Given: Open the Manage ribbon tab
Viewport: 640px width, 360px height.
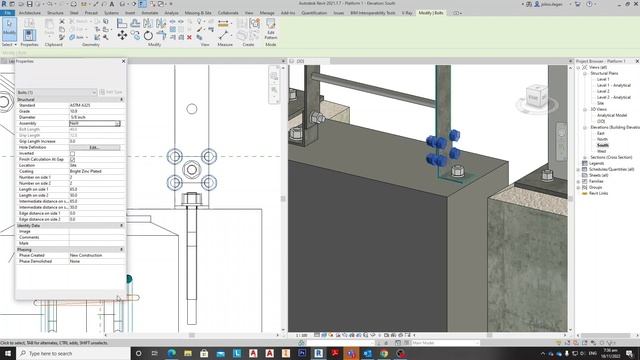Looking at the screenshot, I should coord(267,13).
